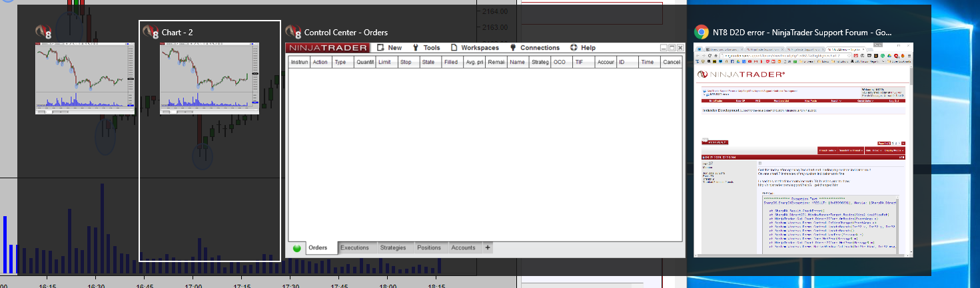Switch to the Chart - 2 window thumbnail
Image resolution: width=980 pixels, height=288 pixels.
point(209,78)
